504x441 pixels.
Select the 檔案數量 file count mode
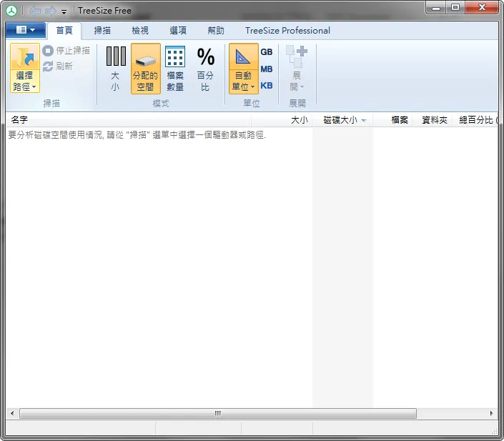pos(175,69)
